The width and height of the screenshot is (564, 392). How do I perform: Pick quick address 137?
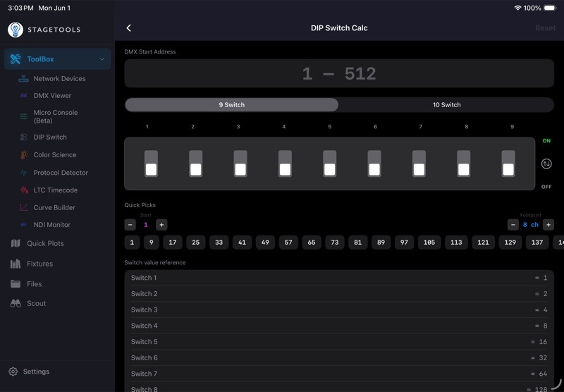(x=537, y=243)
